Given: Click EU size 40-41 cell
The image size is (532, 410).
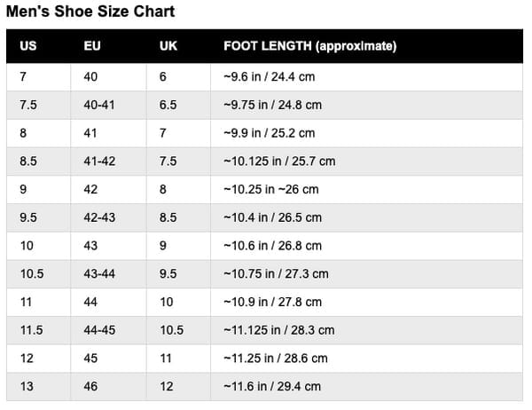Looking at the screenshot, I should click(x=98, y=105).
